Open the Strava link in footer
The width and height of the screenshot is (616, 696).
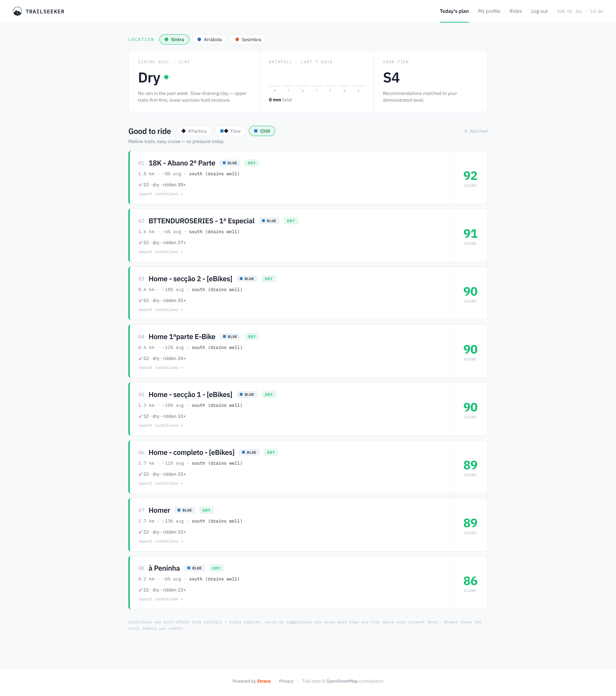point(264,681)
